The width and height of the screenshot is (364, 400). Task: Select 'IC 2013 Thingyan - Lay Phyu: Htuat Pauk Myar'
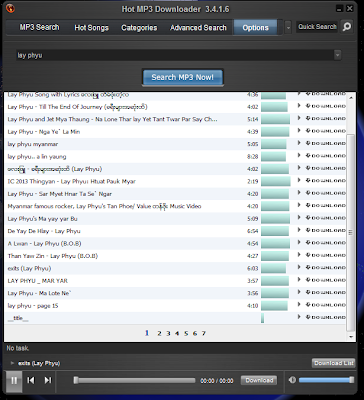71,181
